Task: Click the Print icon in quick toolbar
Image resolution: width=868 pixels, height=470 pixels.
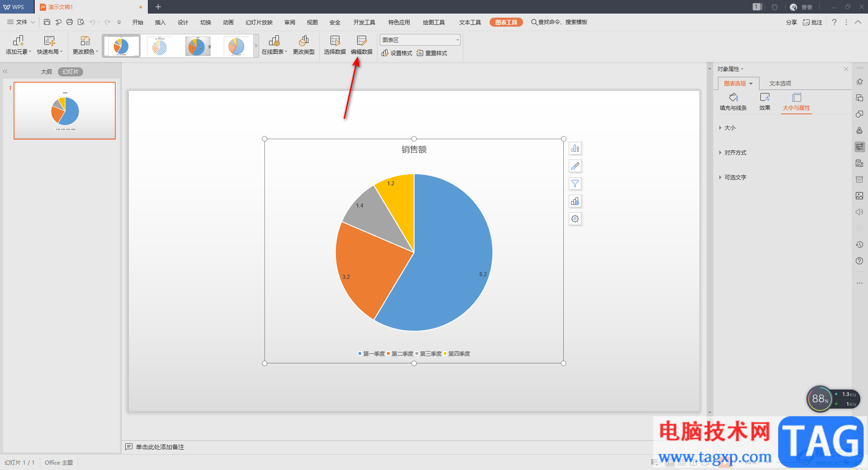Action: coord(70,22)
